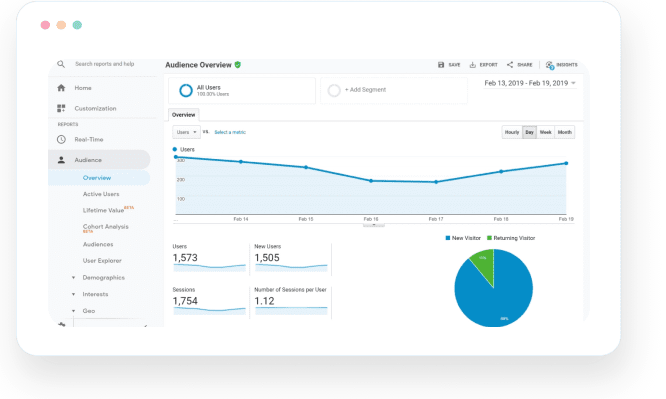Open the Users metric dropdown
666x399 pixels.
[186, 132]
